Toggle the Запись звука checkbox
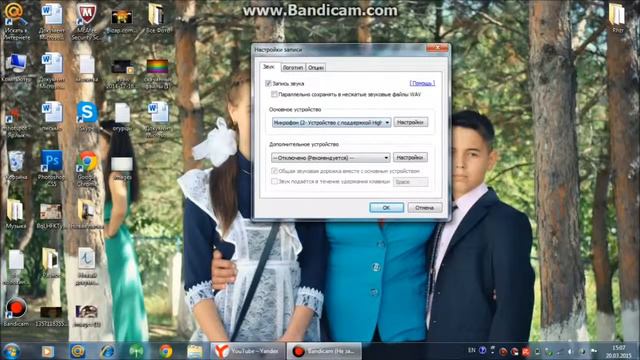Image resolution: width=640 pixels, height=360 pixels. coord(268,83)
